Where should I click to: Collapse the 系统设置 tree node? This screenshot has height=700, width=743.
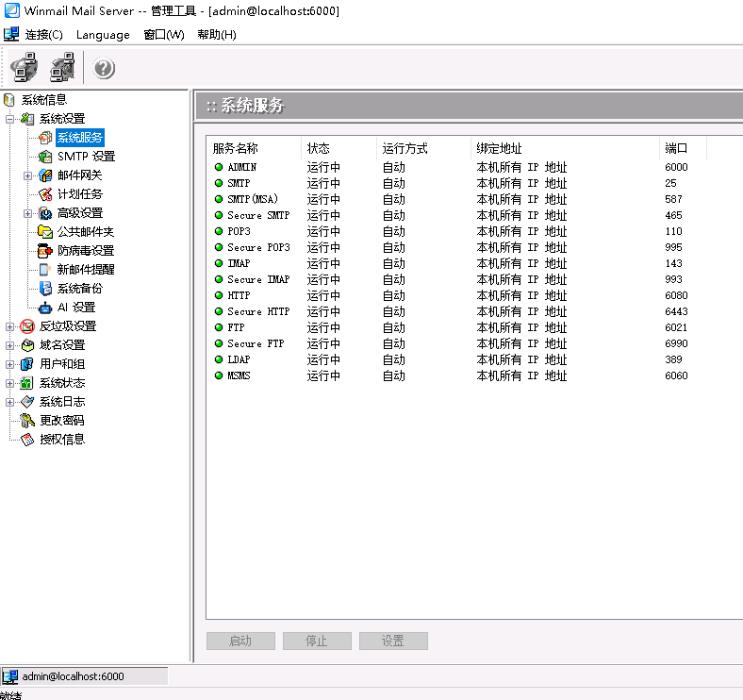pos(10,119)
